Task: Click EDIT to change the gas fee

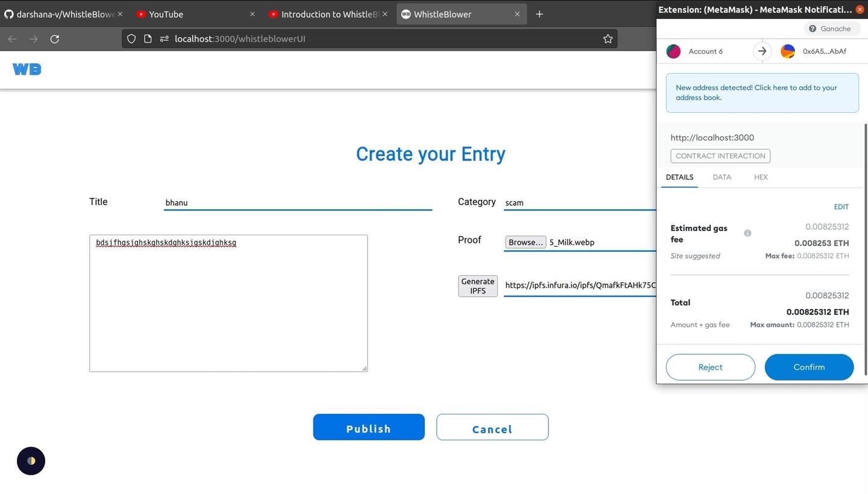Action: 841,207
